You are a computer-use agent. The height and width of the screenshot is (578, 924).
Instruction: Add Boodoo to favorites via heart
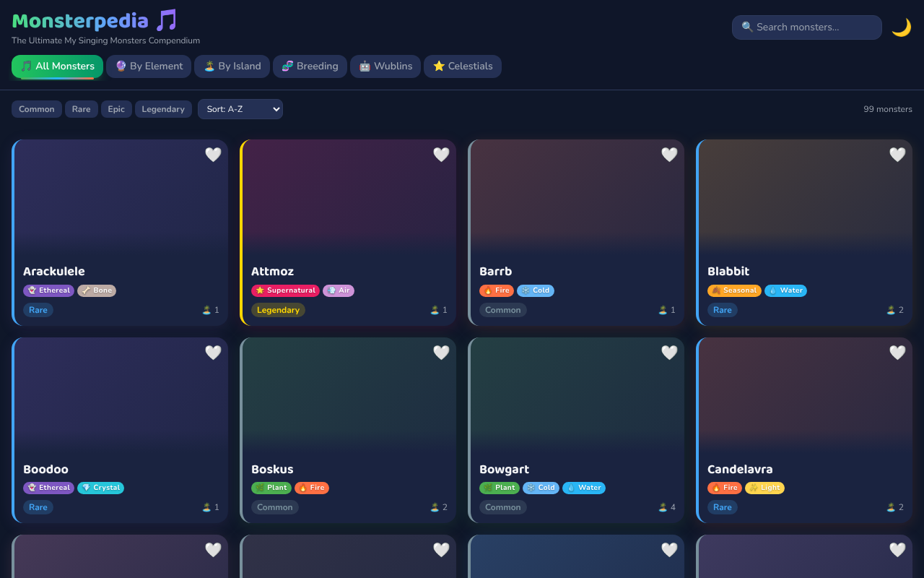pos(213,353)
